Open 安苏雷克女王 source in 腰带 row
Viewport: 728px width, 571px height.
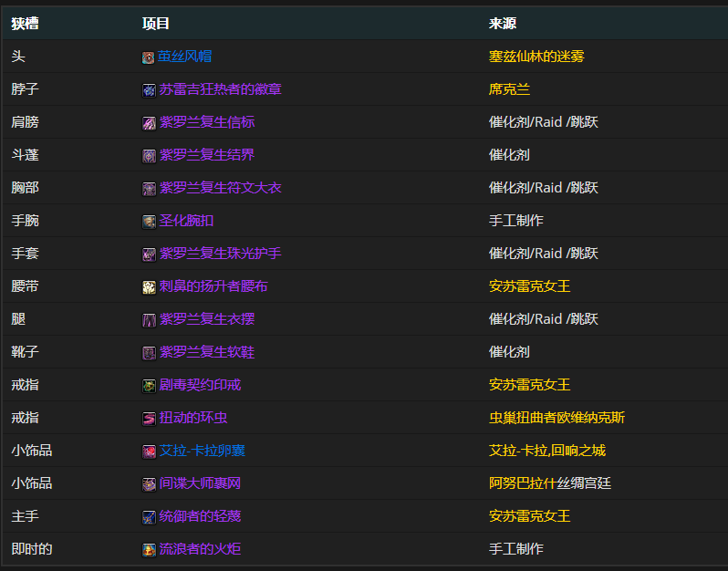click(529, 286)
